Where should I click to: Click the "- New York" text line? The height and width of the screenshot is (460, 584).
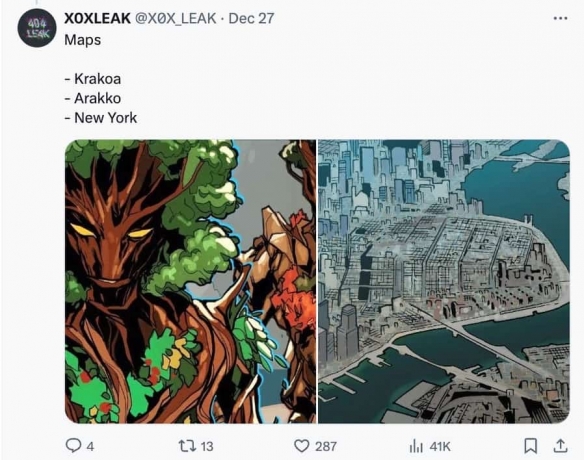pos(101,118)
